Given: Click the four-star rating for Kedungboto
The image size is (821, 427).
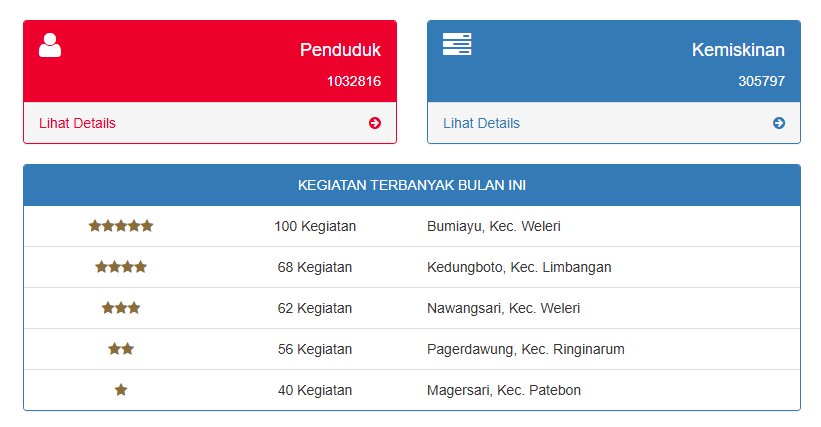Looking at the screenshot, I should 121,267.
